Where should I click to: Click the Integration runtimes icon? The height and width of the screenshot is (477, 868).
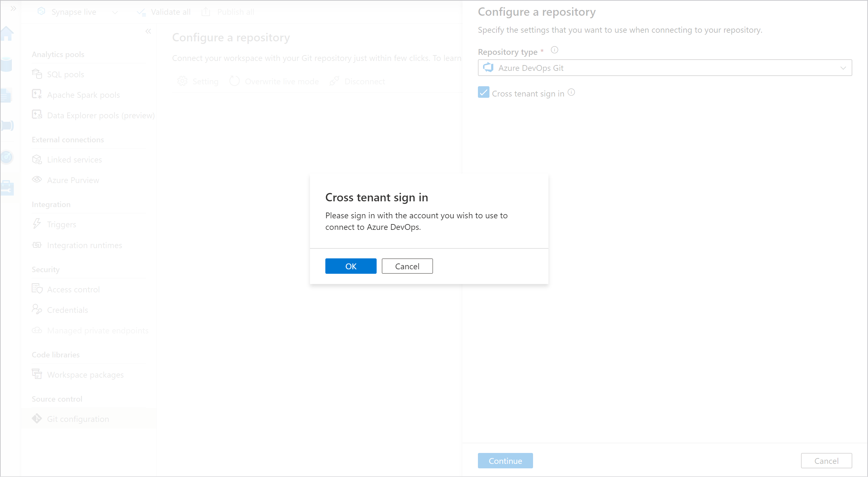37,245
